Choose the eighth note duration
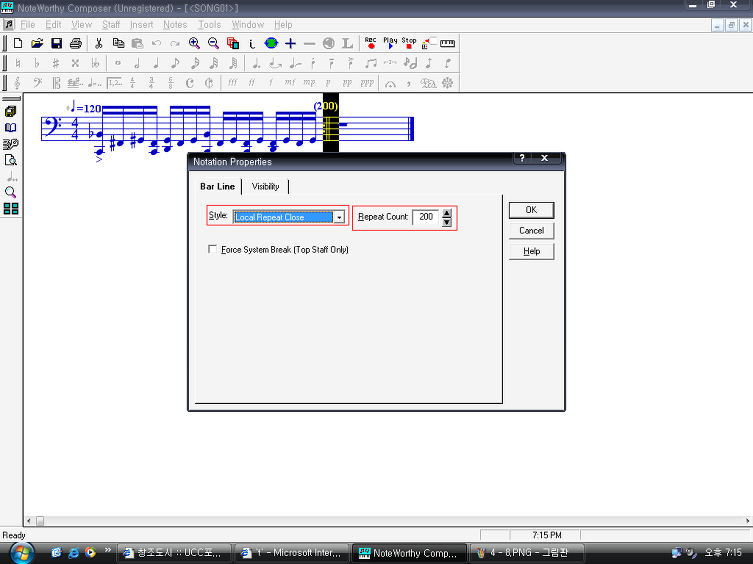This screenshot has height=564, width=753. point(175,63)
